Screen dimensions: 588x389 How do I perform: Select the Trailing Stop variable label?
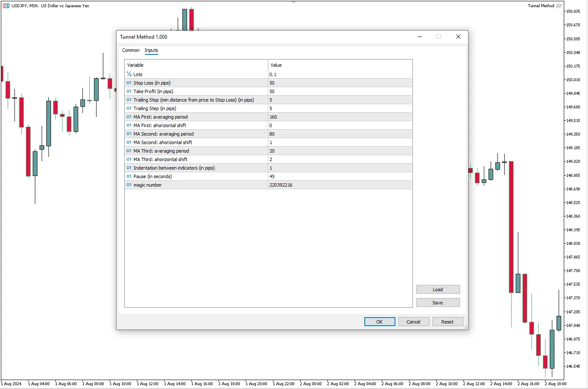pyautogui.click(x=194, y=100)
